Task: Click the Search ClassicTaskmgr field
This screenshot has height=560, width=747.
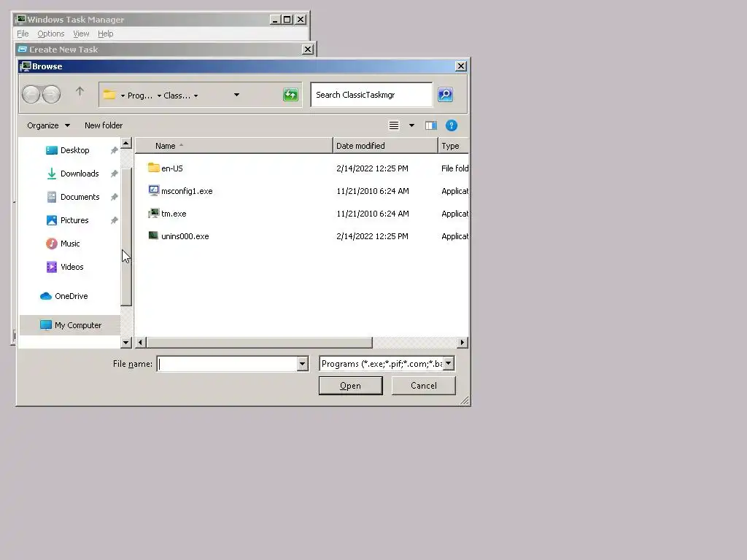Action: pyautogui.click(x=371, y=95)
